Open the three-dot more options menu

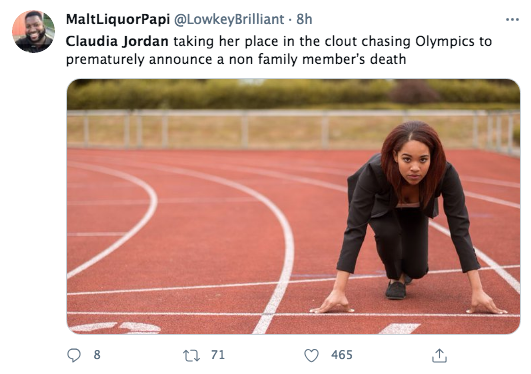[512, 20]
